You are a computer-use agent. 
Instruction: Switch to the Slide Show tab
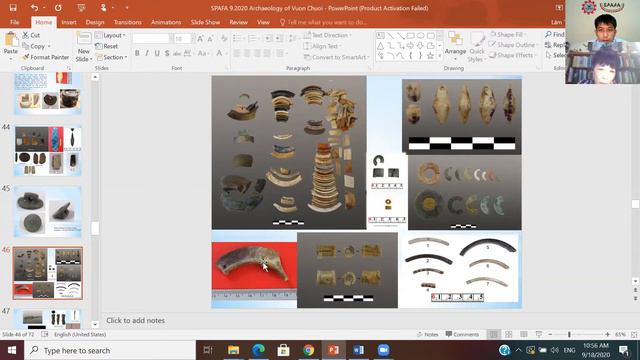pos(205,22)
